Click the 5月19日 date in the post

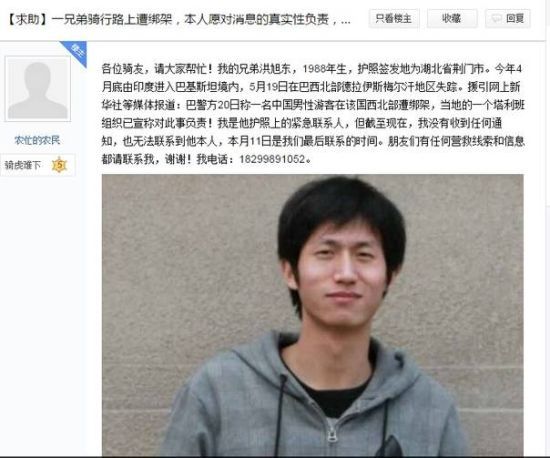click(x=264, y=87)
